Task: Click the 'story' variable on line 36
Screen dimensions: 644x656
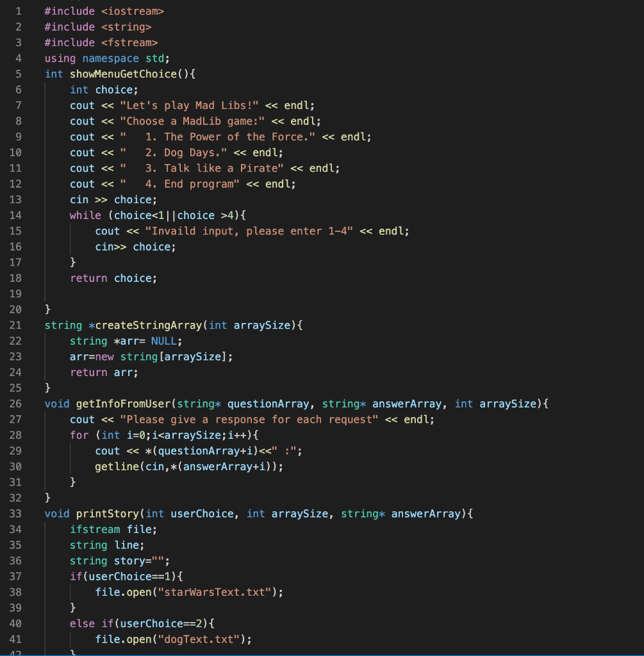Action: 129,561
